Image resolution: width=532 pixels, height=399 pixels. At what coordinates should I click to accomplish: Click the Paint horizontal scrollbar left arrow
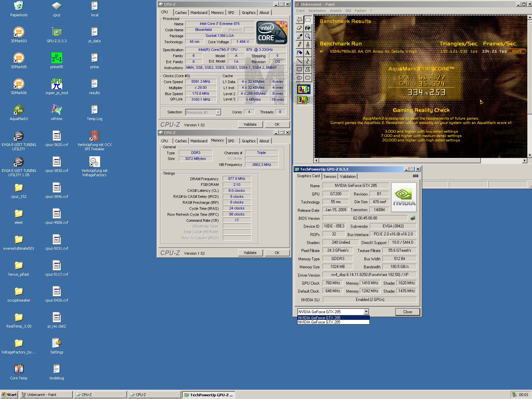tap(317, 160)
